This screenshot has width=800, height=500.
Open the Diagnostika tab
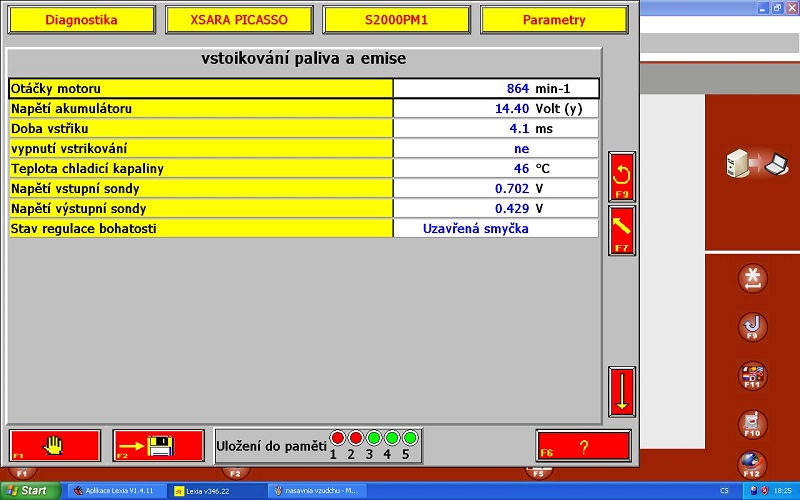[81, 20]
